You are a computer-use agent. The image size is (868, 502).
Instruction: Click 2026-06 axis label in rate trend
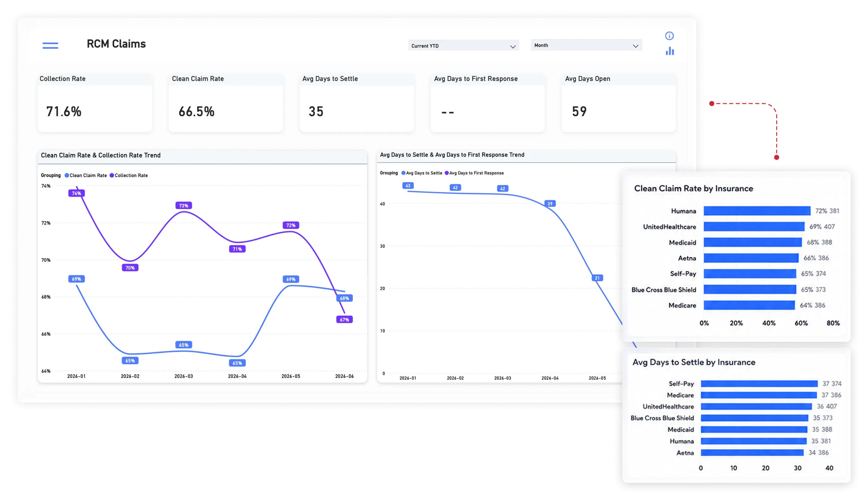click(x=345, y=376)
